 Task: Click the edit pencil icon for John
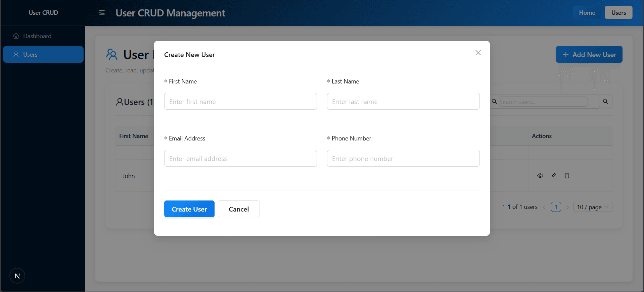tap(553, 176)
